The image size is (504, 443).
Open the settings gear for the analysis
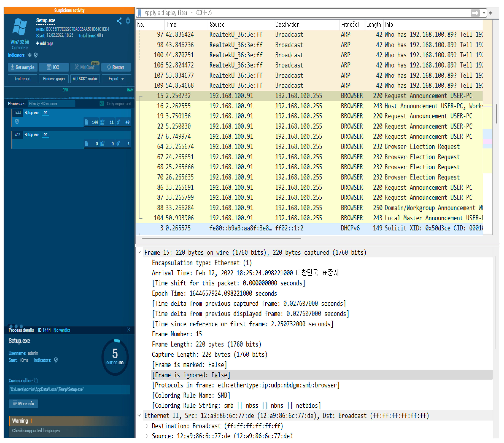(x=128, y=21)
